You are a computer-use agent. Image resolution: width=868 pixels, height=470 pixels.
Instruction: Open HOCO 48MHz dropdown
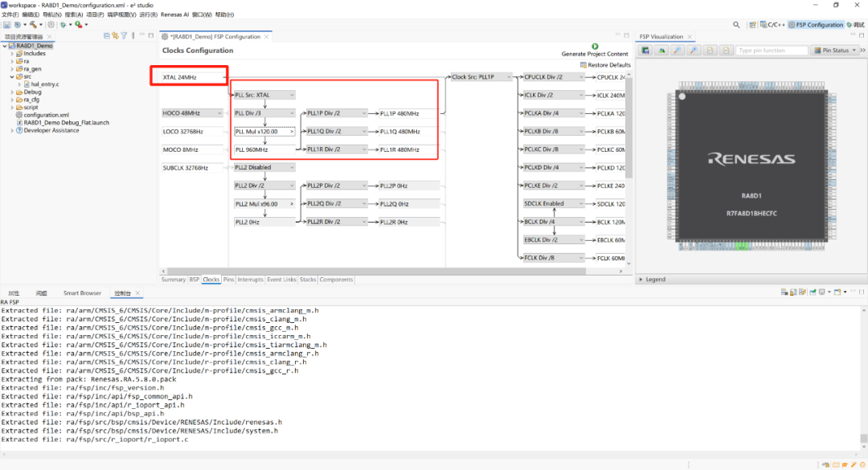(x=192, y=113)
